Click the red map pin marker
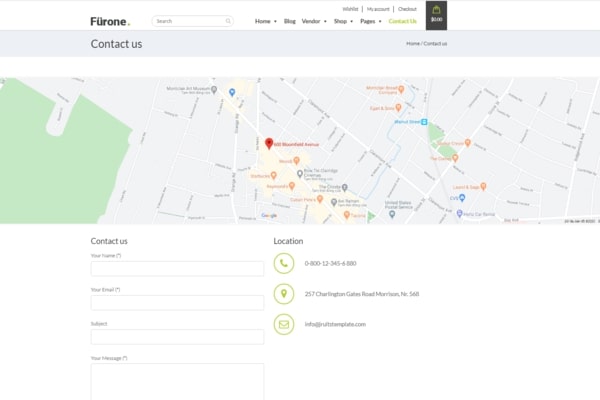 pyautogui.click(x=268, y=144)
